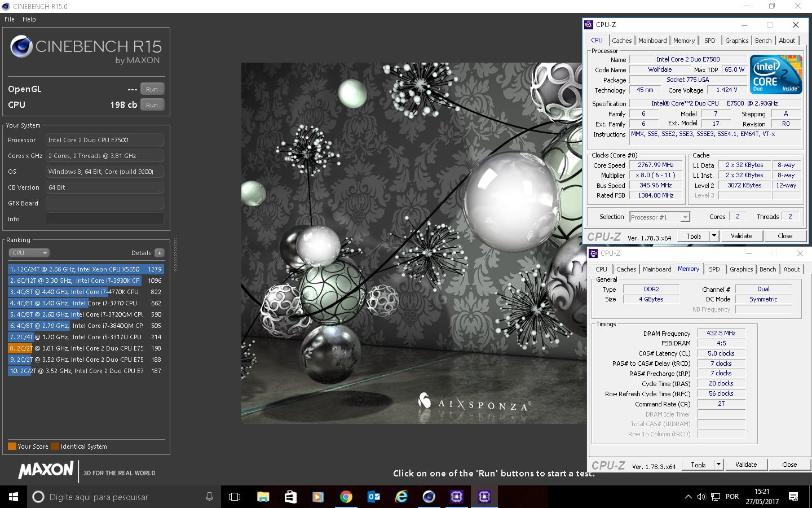Click the Cinebench R15 logo icon
812x508 pixels.
coord(21,46)
